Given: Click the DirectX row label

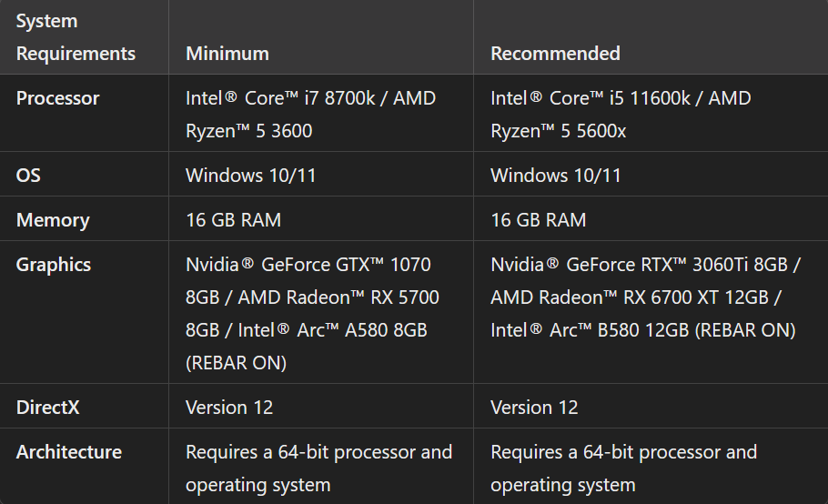Looking at the screenshot, I should click(x=47, y=408).
